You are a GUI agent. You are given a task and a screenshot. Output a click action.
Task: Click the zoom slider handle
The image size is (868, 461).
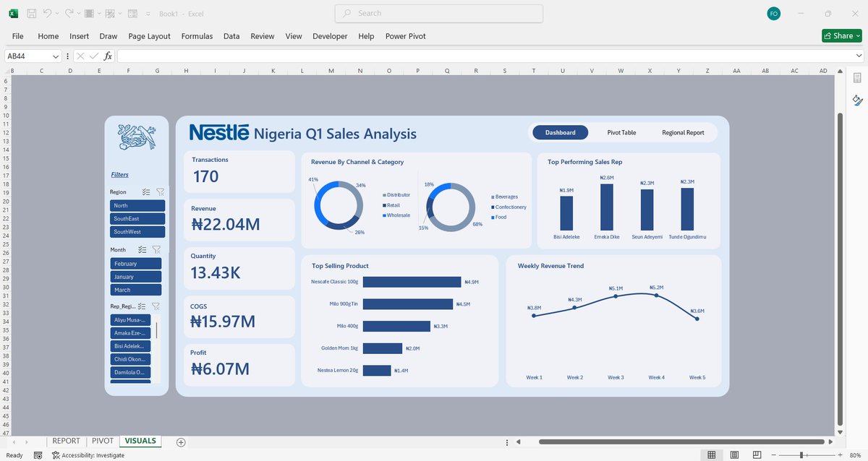click(x=801, y=455)
